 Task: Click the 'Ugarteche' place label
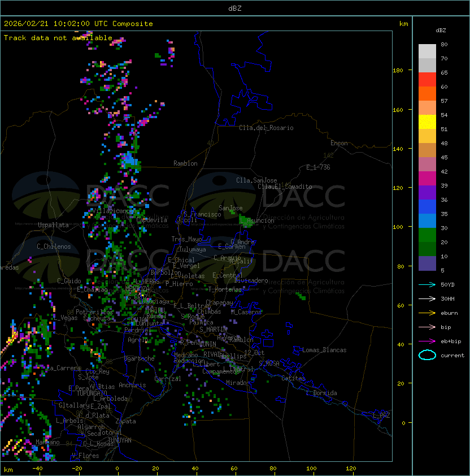tap(140, 358)
